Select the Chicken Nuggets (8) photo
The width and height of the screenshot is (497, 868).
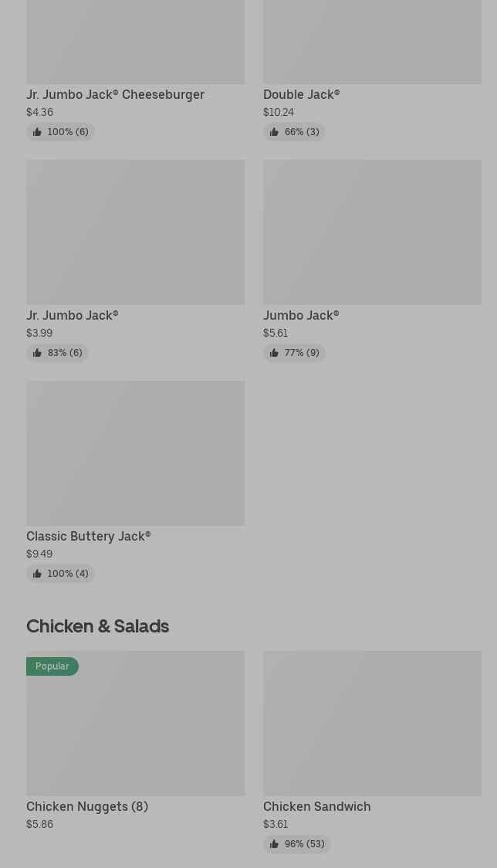tap(136, 723)
